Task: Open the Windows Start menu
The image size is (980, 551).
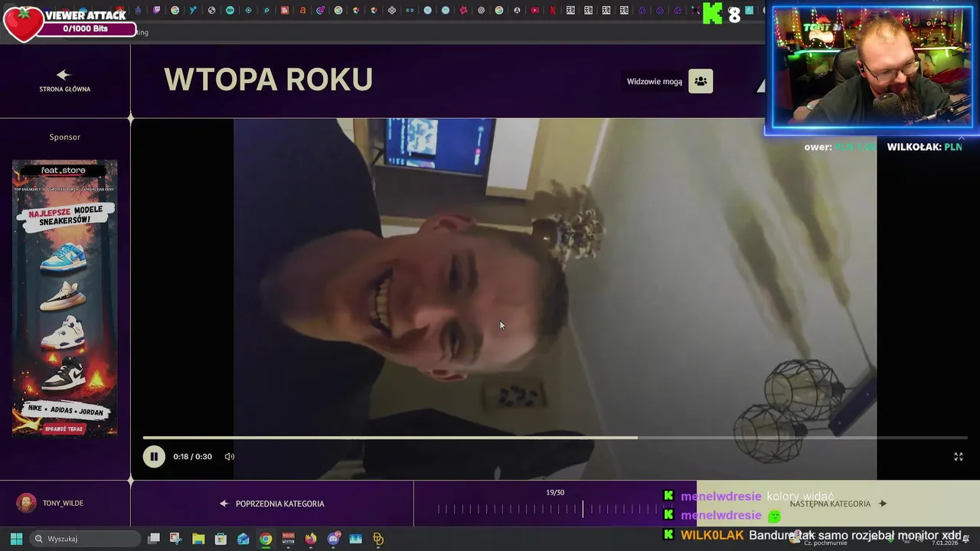Action: [x=16, y=539]
